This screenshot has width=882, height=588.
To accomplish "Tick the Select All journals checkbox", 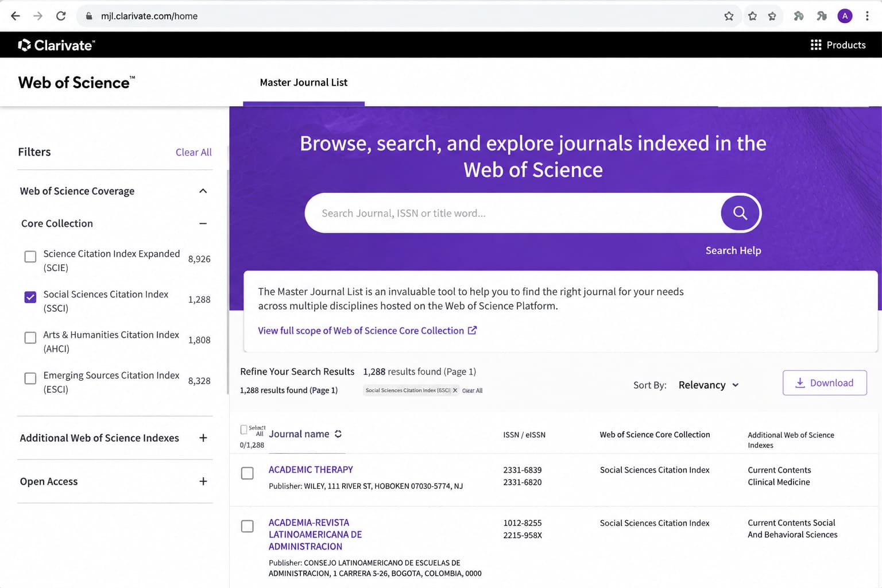I will (x=244, y=430).
